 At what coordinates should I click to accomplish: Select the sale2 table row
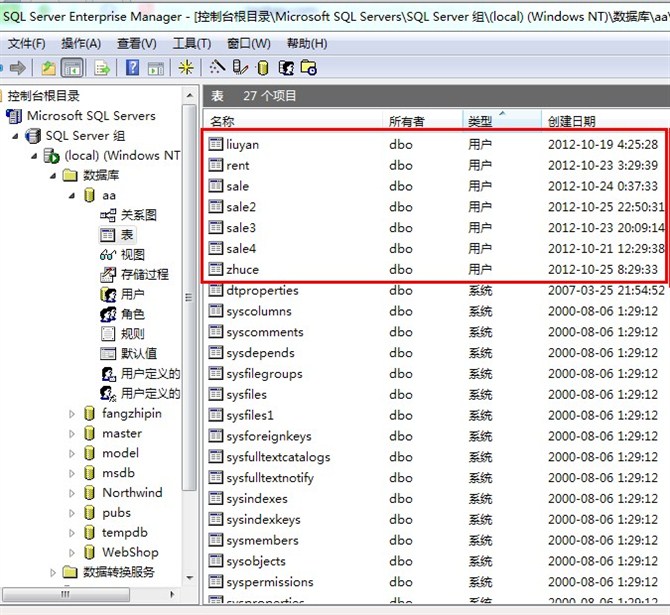436,207
